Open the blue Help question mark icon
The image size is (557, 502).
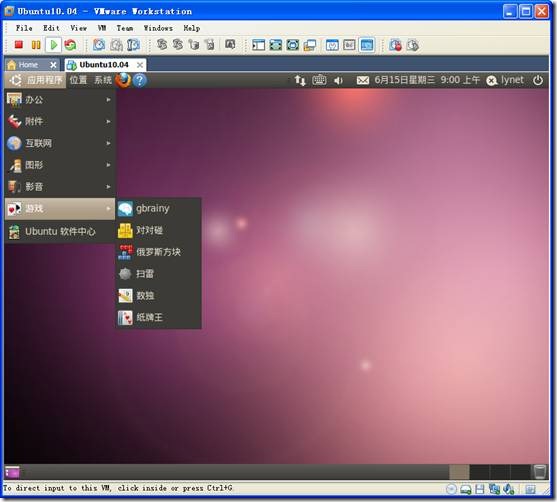[140, 80]
